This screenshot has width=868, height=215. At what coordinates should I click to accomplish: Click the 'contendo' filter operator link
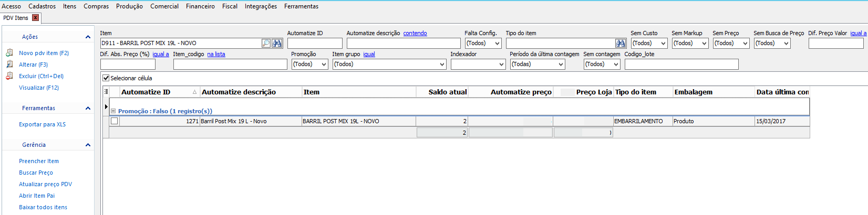tap(415, 33)
